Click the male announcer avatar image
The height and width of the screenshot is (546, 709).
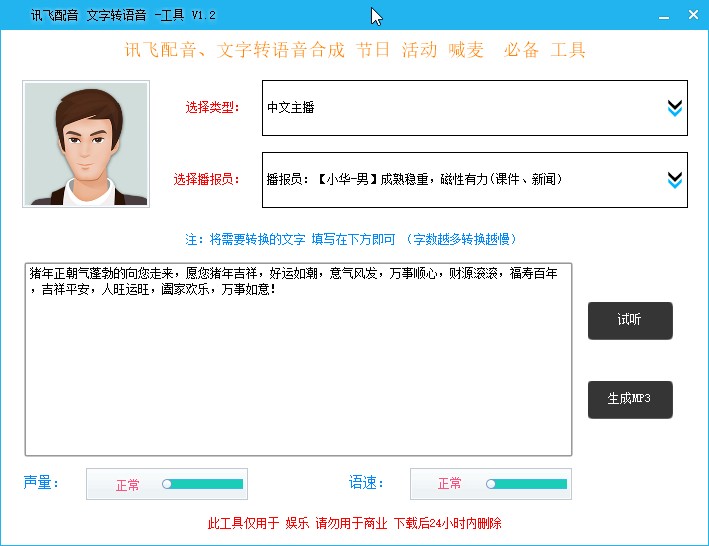tap(86, 144)
